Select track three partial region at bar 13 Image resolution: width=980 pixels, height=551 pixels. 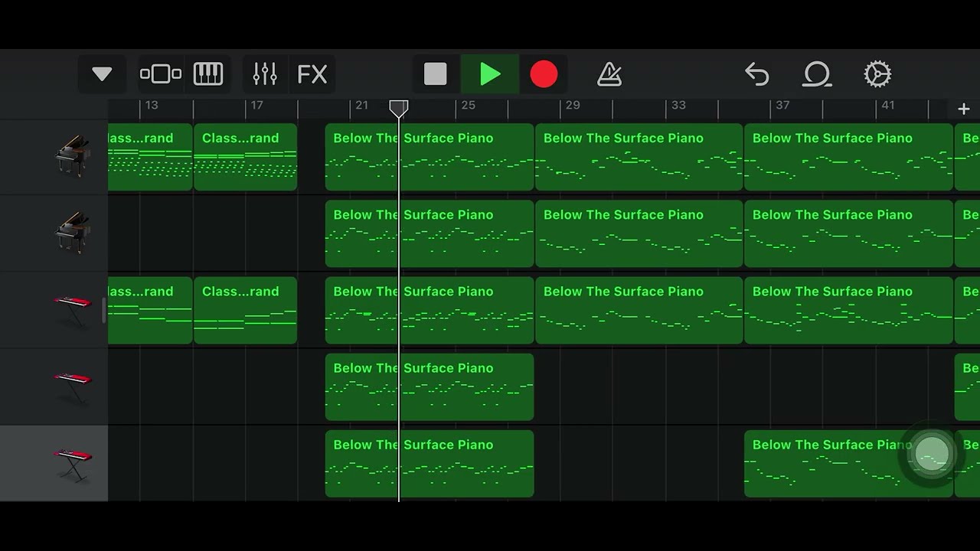150,310
